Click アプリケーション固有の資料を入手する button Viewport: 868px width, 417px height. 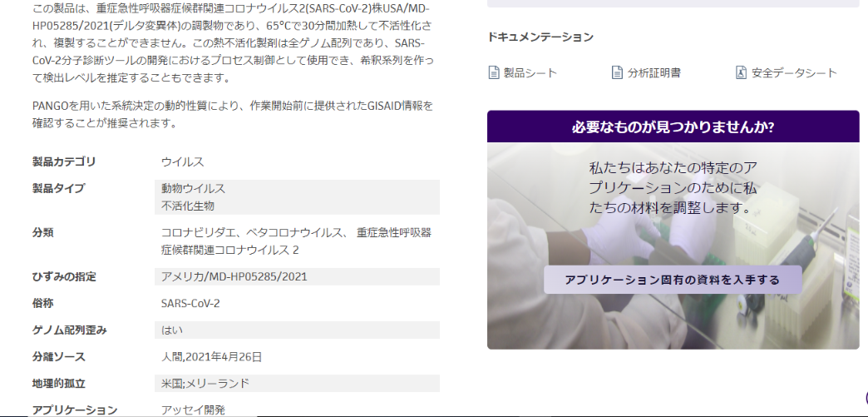click(x=673, y=280)
